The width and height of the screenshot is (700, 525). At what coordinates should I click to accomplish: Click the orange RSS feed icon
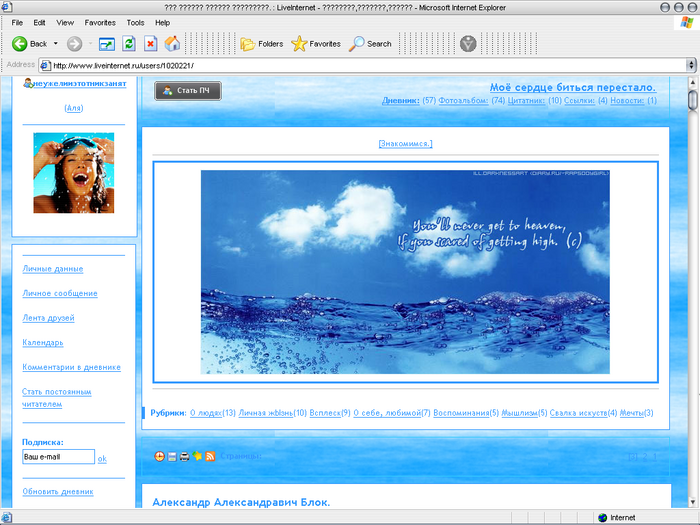tap(210, 456)
